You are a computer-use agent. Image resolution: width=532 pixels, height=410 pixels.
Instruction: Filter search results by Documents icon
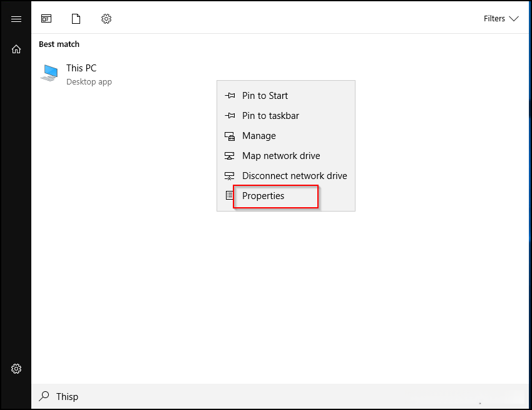pos(76,19)
